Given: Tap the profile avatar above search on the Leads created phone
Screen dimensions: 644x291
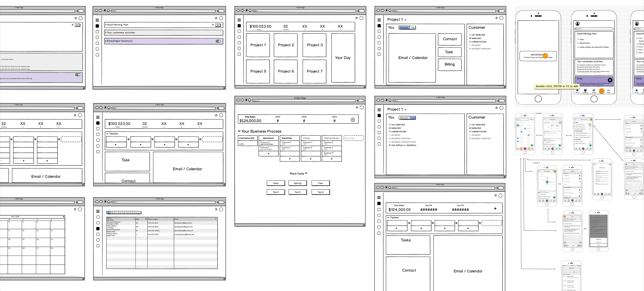Looking at the screenshot, I should click(x=578, y=24).
